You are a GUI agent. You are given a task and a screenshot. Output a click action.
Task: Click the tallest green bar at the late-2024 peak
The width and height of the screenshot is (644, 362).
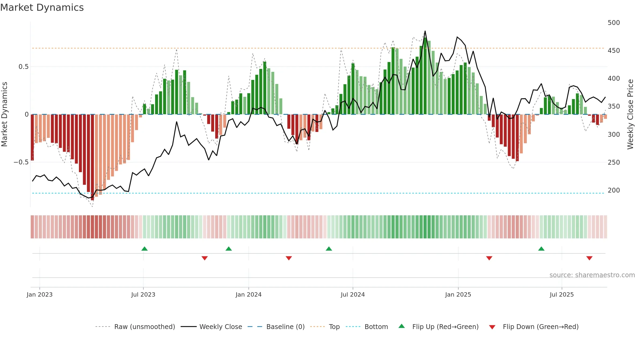click(x=425, y=76)
